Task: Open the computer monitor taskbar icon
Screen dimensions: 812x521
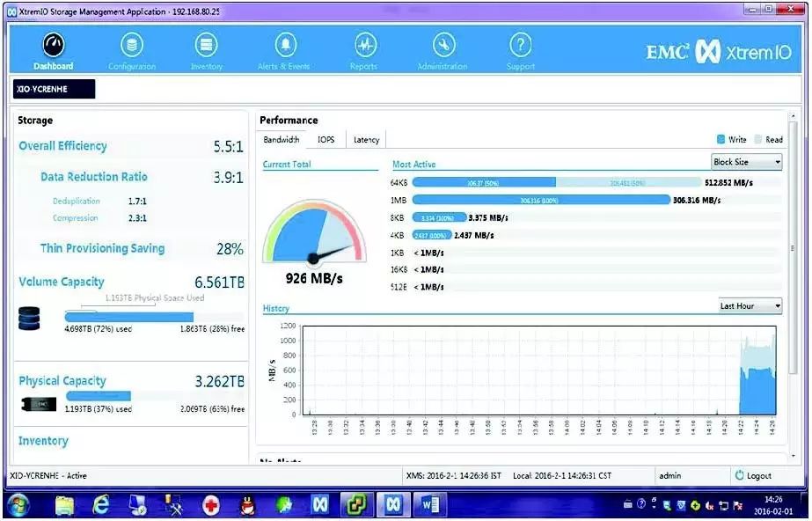Action: [x=138, y=505]
